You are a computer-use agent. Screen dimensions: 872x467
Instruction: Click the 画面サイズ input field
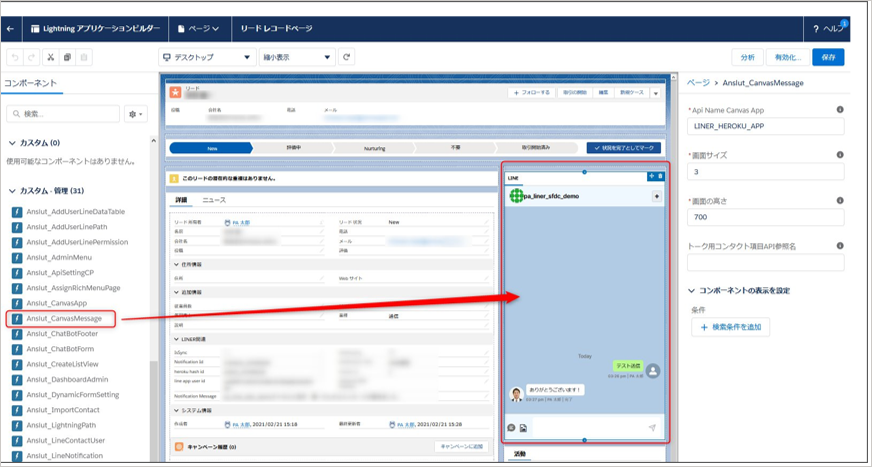coord(765,171)
